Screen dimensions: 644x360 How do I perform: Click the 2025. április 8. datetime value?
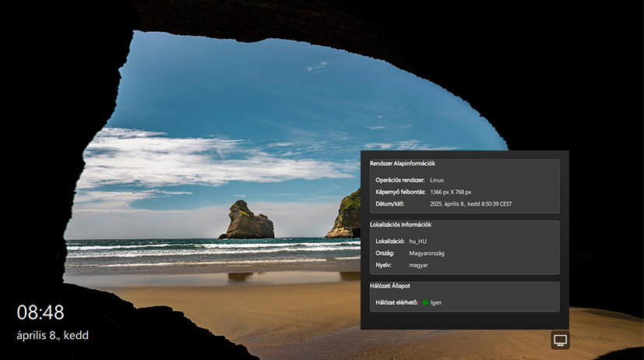tap(470, 203)
